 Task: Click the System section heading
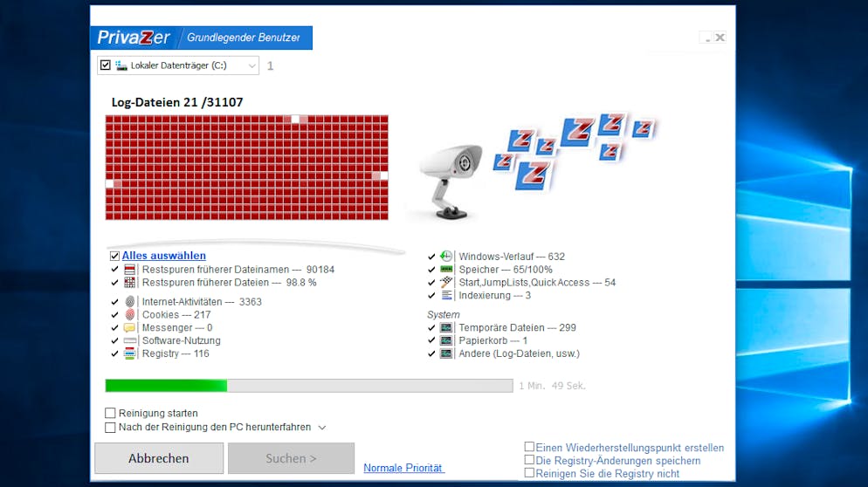click(x=443, y=314)
